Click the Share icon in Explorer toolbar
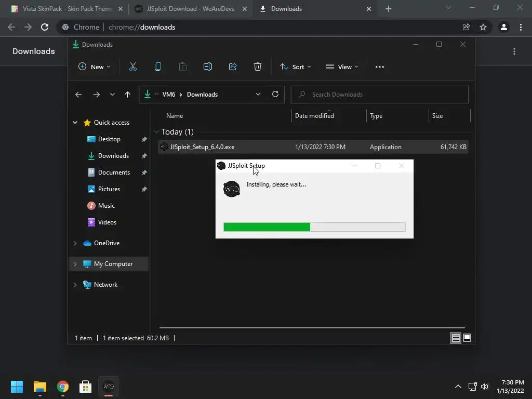This screenshot has width=532, height=399. tap(233, 67)
